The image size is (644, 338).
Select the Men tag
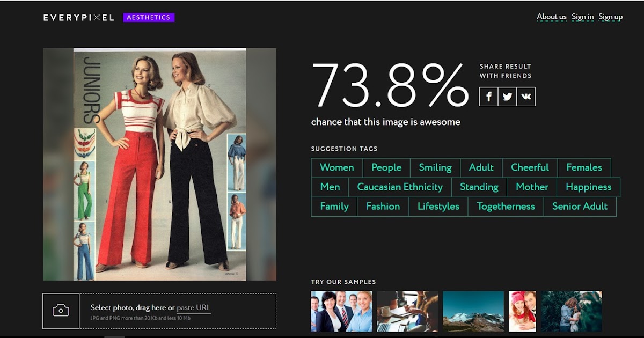click(x=330, y=187)
